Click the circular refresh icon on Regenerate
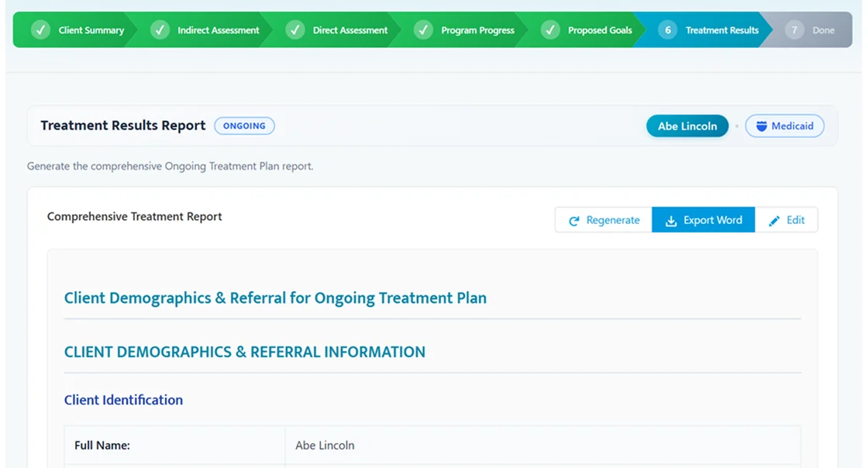 point(573,220)
